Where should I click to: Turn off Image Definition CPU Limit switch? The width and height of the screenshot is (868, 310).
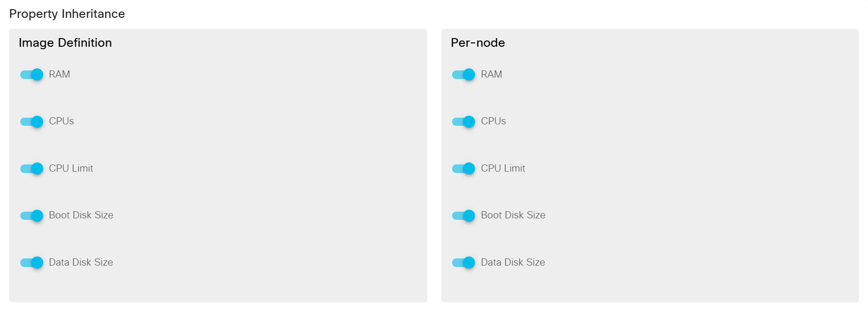[x=31, y=169]
